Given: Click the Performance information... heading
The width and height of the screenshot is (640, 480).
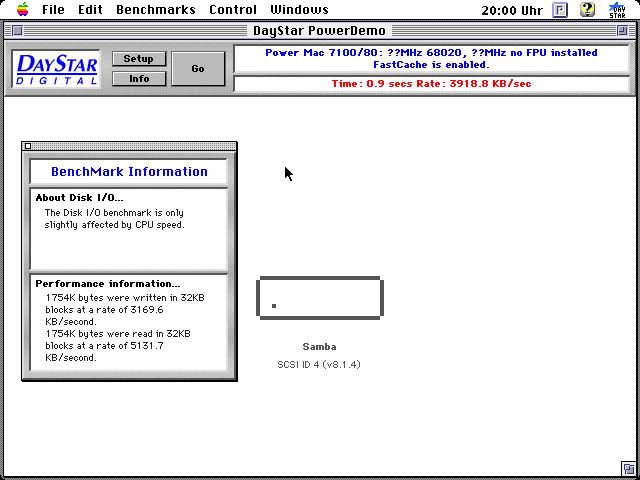Looking at the screenshot, I should pos(108,284).
